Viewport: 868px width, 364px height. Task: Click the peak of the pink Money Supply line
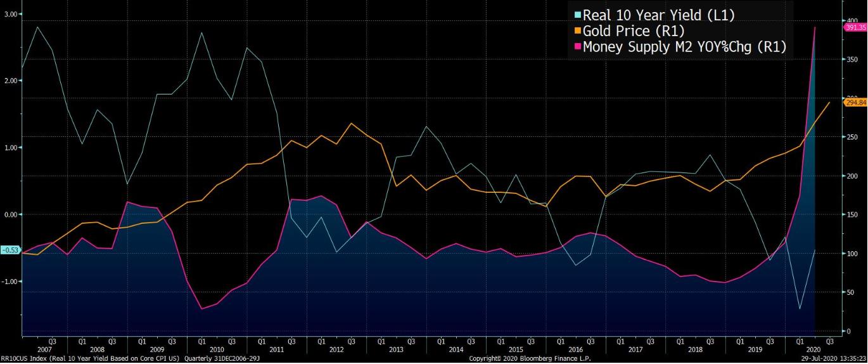click(x=815, y=28)
